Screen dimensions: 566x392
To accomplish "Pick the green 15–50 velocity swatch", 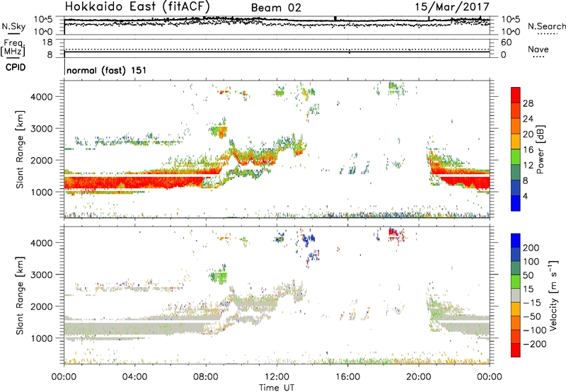I will coord(516,282).
